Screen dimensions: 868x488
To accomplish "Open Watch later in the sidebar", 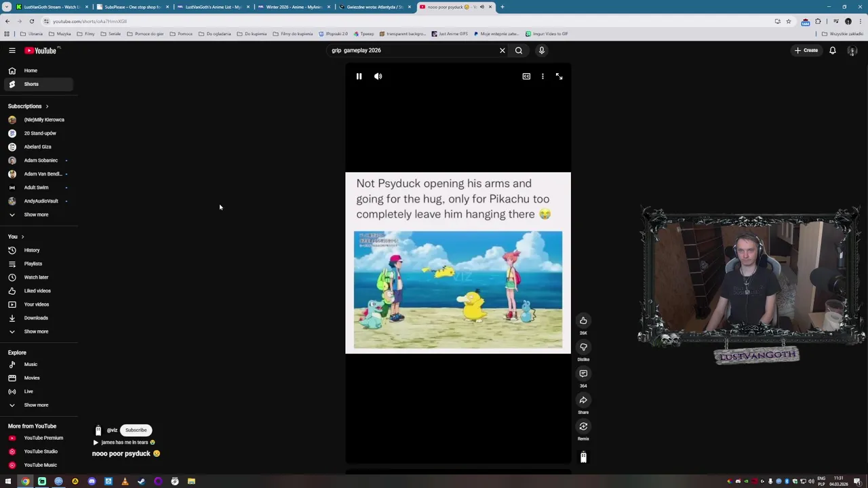I will (x=37, y=277).
